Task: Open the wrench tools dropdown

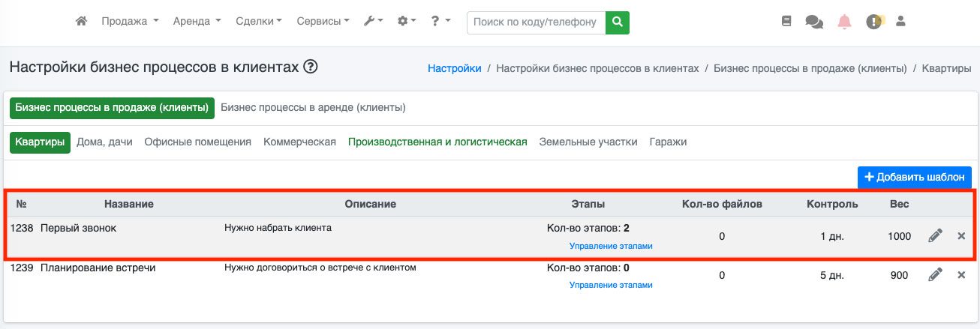Action: [x=373, y=22]
